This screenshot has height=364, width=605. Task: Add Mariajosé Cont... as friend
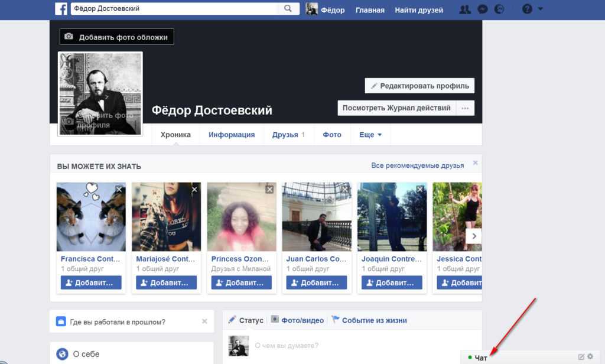(166, 282)
